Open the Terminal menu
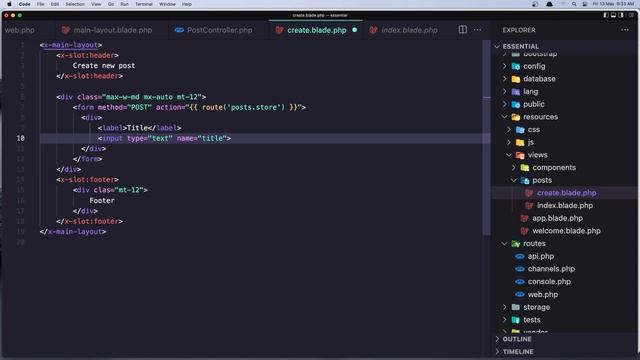 144,4
